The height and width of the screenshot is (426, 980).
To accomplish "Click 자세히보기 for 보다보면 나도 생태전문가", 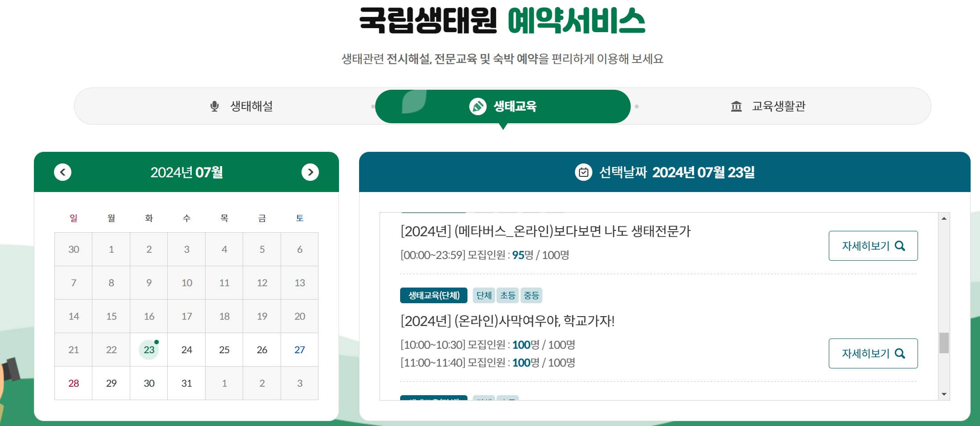I will [873, 246].
